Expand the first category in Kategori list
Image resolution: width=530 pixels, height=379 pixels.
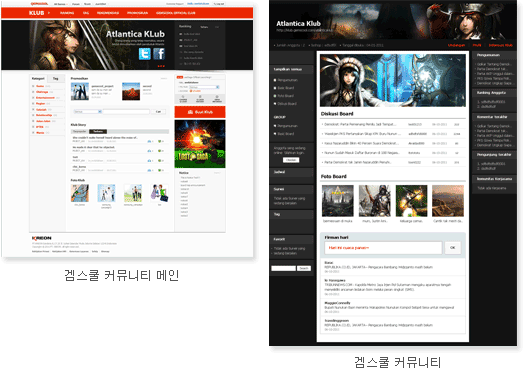click(x=40, y=86)
